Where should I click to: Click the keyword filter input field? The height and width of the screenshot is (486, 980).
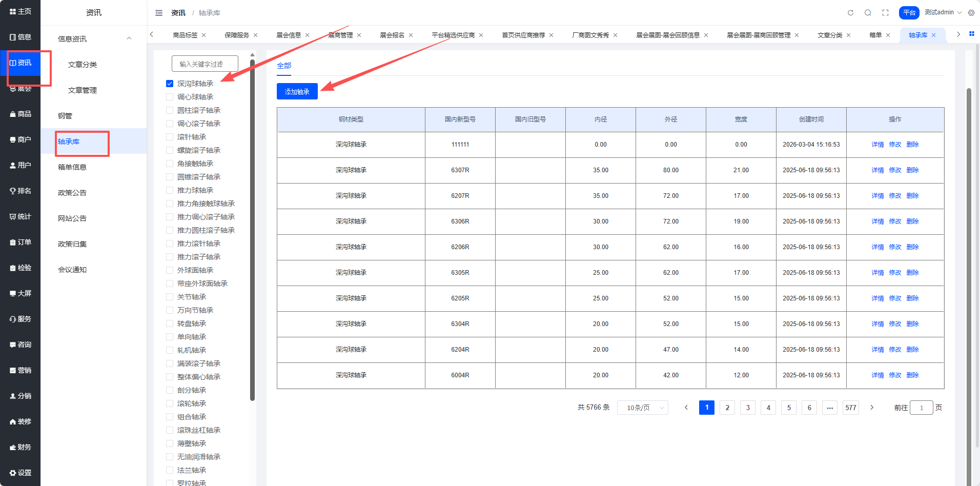click(x=205, y=64)
